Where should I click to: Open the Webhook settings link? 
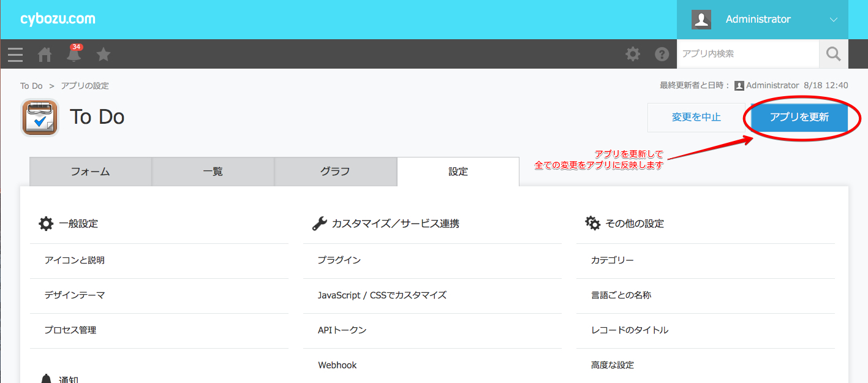(337, 365)
